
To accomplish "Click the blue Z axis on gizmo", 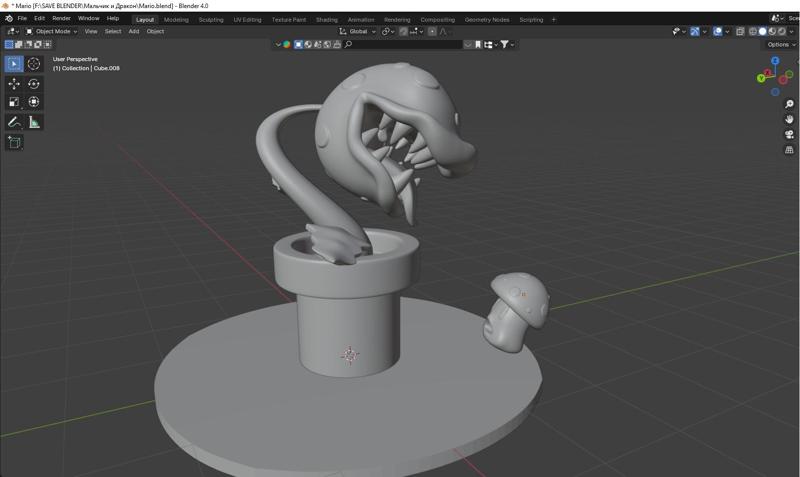I will click(775, 61).
